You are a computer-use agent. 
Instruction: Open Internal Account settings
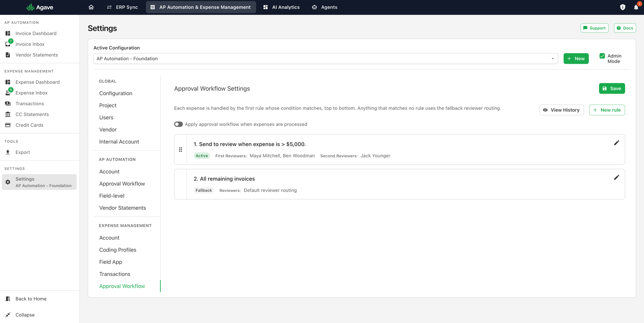point(119,142)
